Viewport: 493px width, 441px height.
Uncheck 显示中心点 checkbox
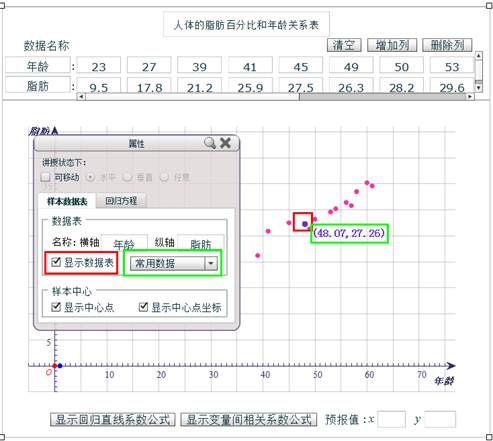pyautogui.click(x=56, y=307)
